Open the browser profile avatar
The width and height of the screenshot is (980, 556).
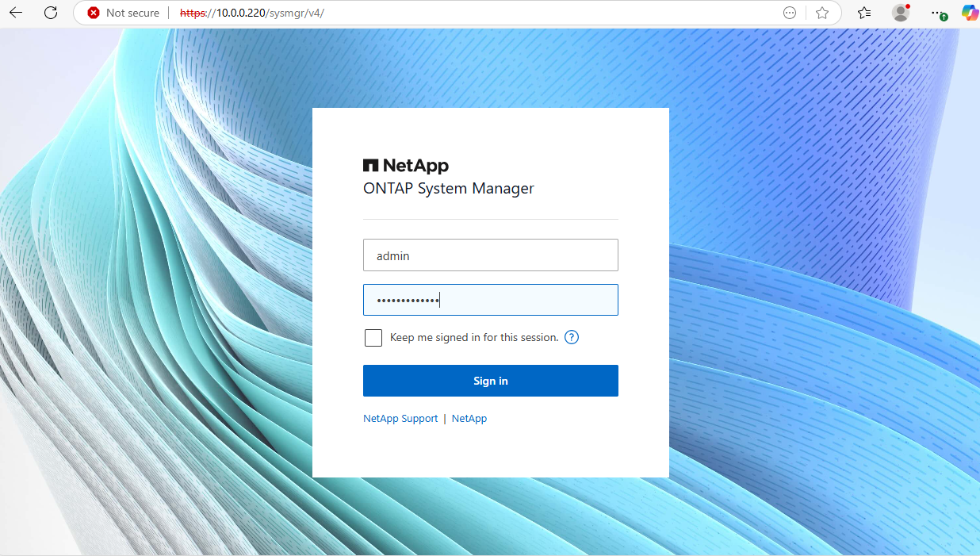pos(900,13)
